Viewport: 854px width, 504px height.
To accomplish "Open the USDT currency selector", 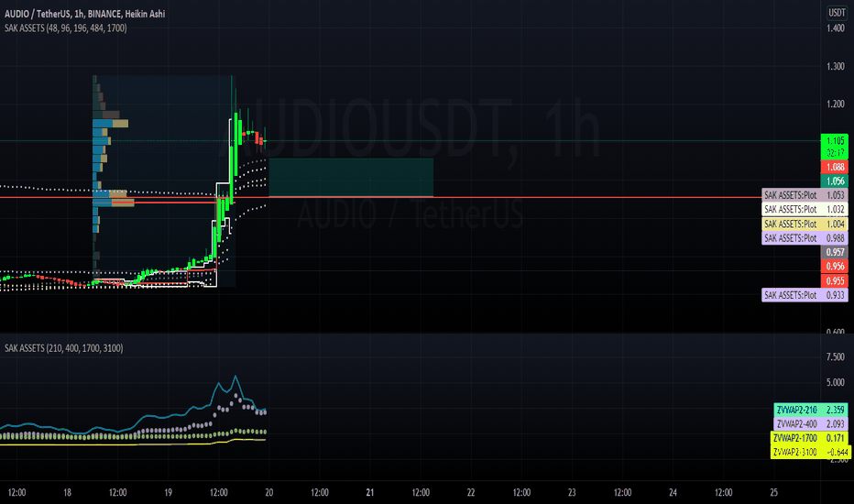I will point(837,13).
